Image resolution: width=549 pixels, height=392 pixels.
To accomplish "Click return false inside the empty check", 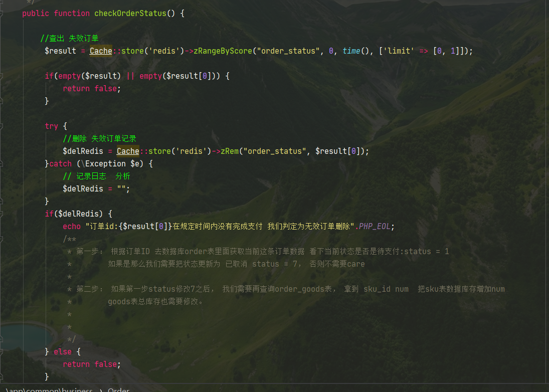I will pos(90,89).
